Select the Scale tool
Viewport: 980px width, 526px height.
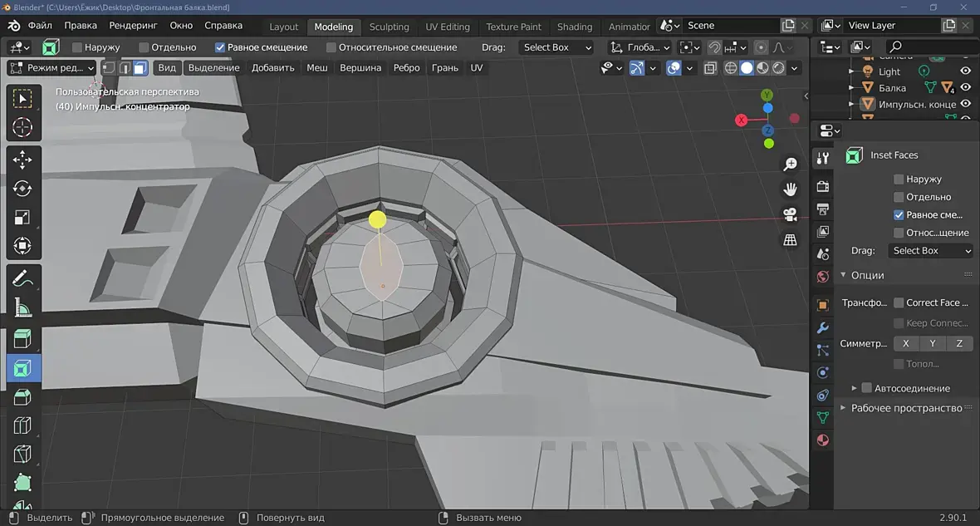(x=22, y=218)
